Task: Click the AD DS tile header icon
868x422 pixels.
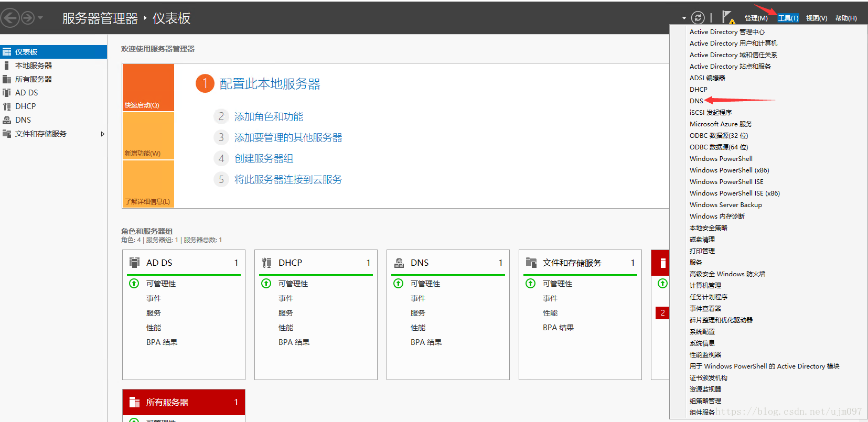Action: [x=135, y=263]
